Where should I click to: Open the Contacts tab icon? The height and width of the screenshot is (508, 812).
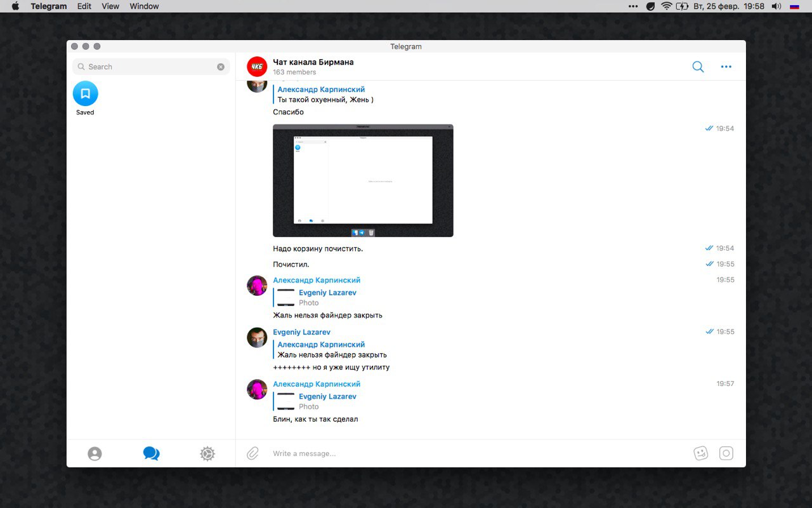click(x=95, y=453)
